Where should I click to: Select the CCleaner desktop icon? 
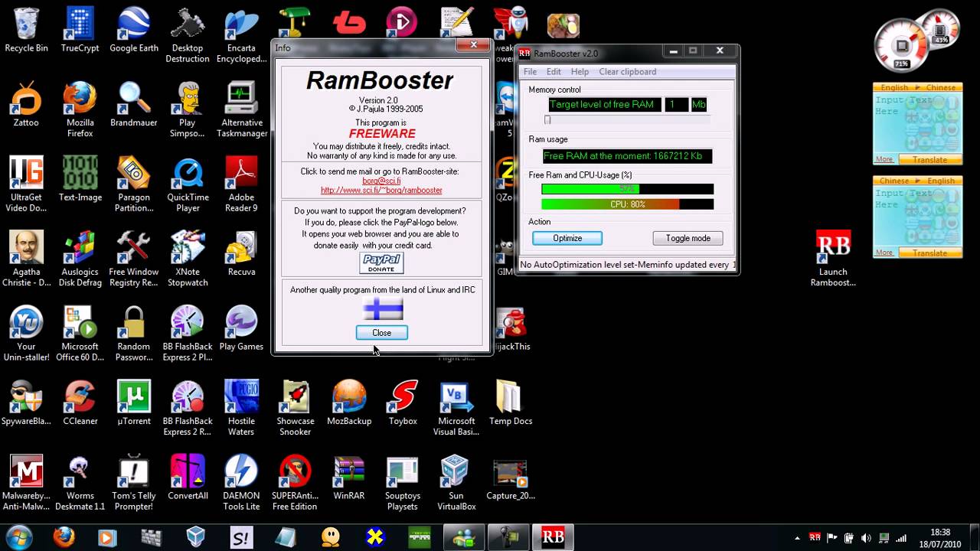[80, 403]
